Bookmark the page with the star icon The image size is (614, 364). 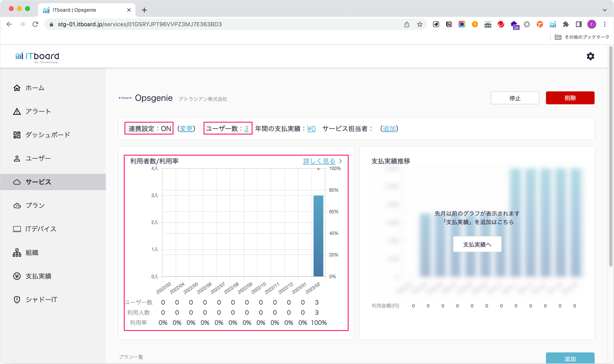tap(419, 24)
